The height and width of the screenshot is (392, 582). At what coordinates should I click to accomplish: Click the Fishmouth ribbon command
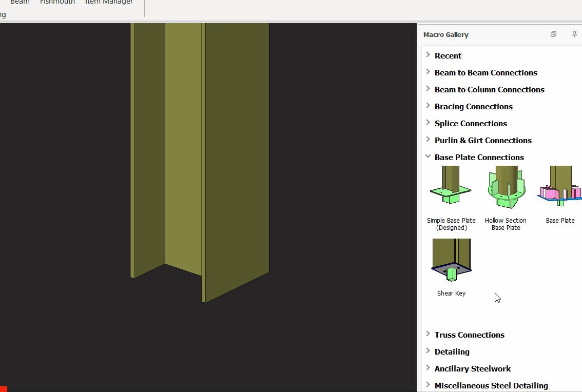[57, 3]
